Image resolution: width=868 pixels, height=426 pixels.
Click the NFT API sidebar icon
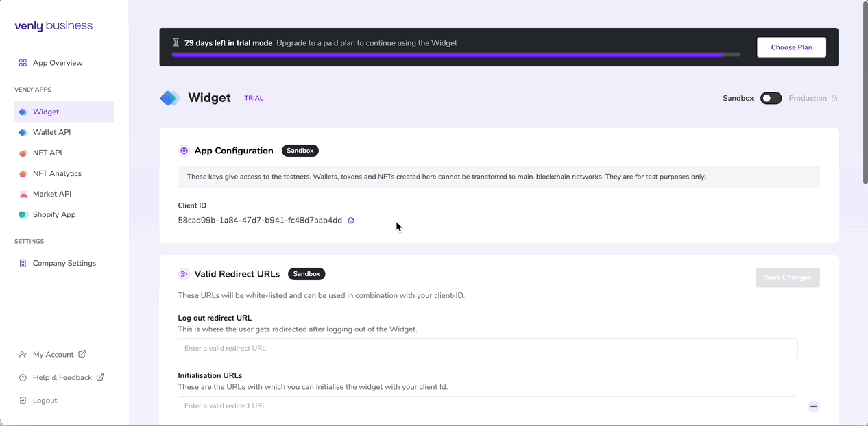(x=23, y=153)
